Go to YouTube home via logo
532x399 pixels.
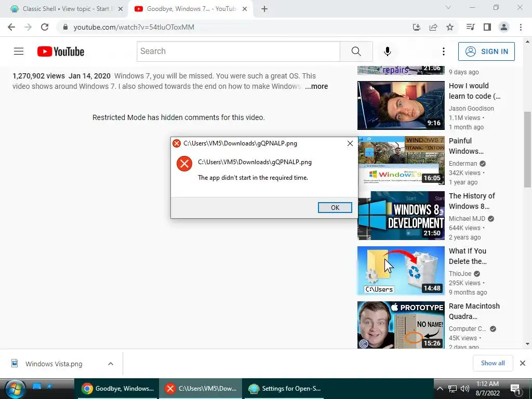coord(61,51)
